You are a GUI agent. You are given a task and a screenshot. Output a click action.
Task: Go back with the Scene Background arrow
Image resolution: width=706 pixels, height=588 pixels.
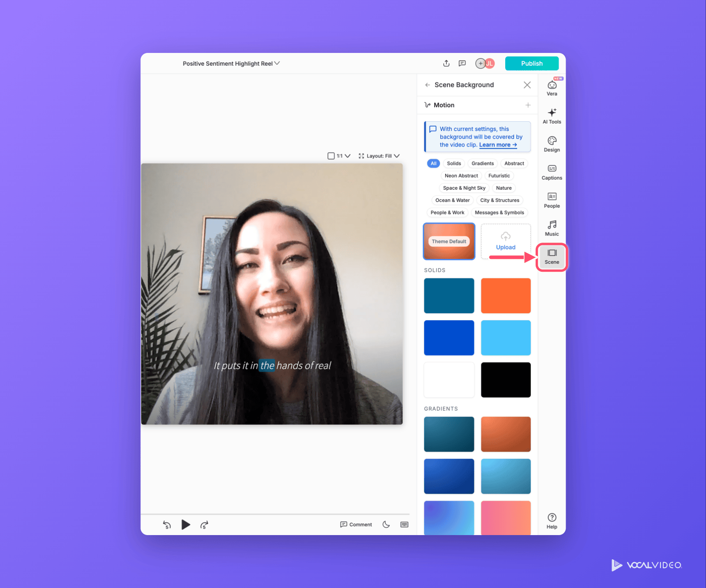coord(427,85)
